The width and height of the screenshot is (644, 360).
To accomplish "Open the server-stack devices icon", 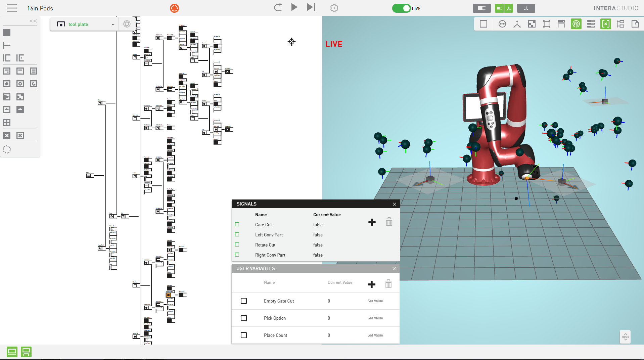I will pos(591,24).
